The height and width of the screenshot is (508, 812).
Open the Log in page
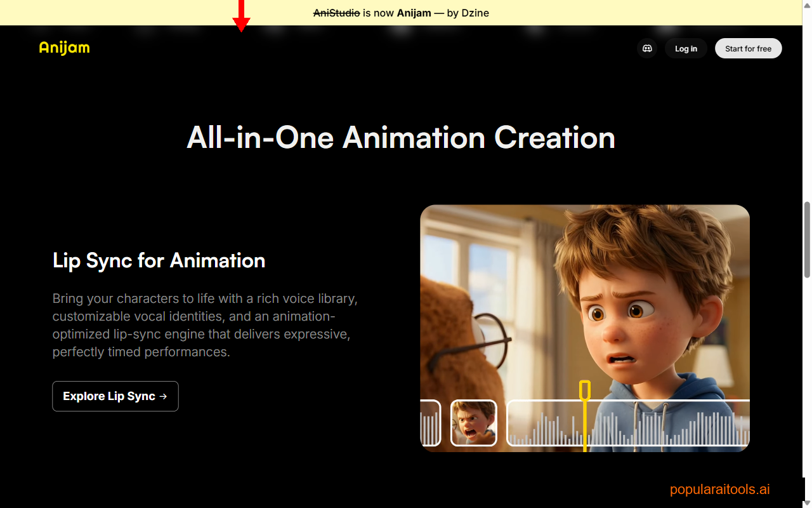click(x=686, y=48)
